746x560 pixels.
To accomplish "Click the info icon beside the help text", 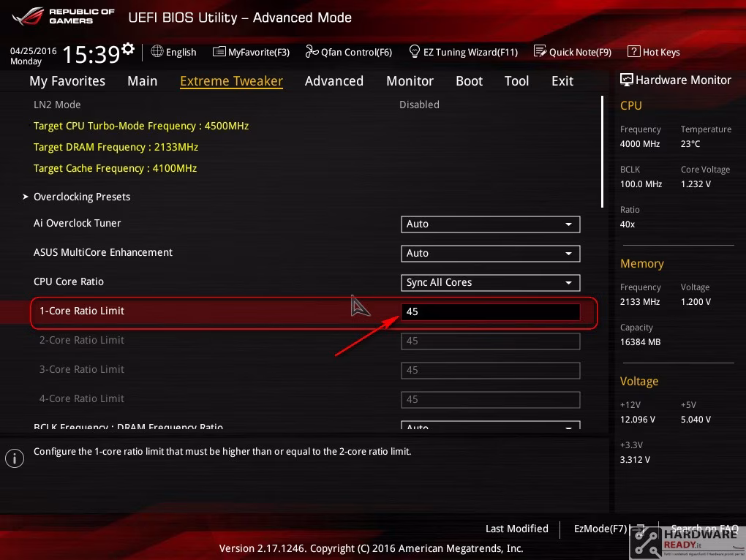I will pyautogui.click(x=15, y=458).
